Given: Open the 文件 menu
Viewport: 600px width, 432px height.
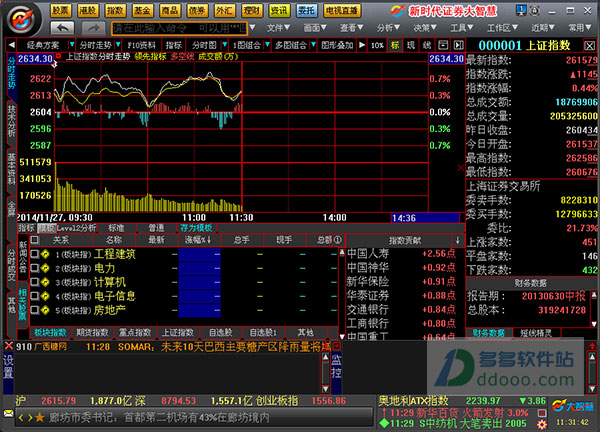Looking at the screenshot, I should (x=278, y=28).
